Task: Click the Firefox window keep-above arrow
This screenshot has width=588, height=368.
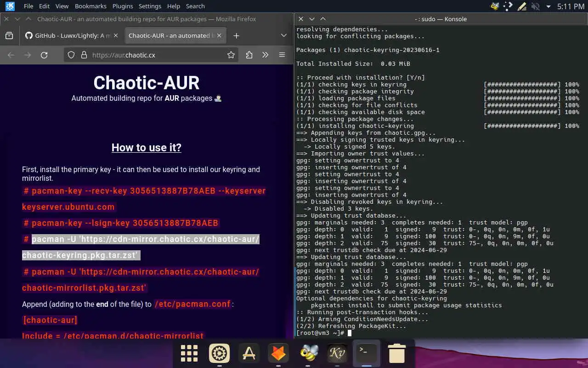Action: [28, 19]
